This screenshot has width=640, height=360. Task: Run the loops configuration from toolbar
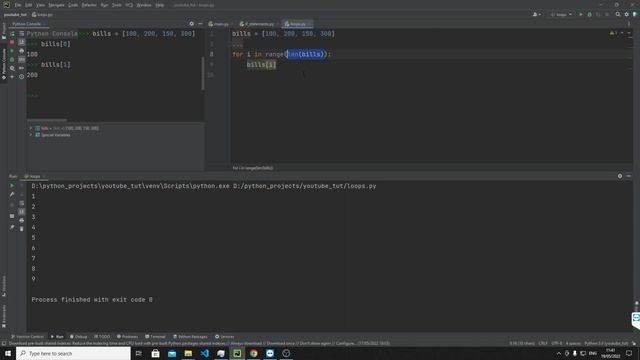[581, 15]
